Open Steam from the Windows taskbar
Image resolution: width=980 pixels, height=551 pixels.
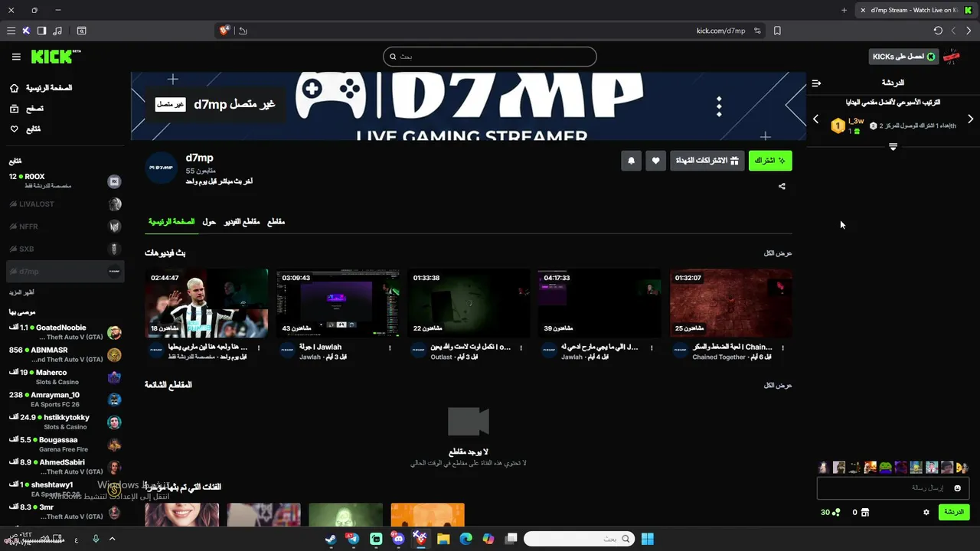[330, 539]
